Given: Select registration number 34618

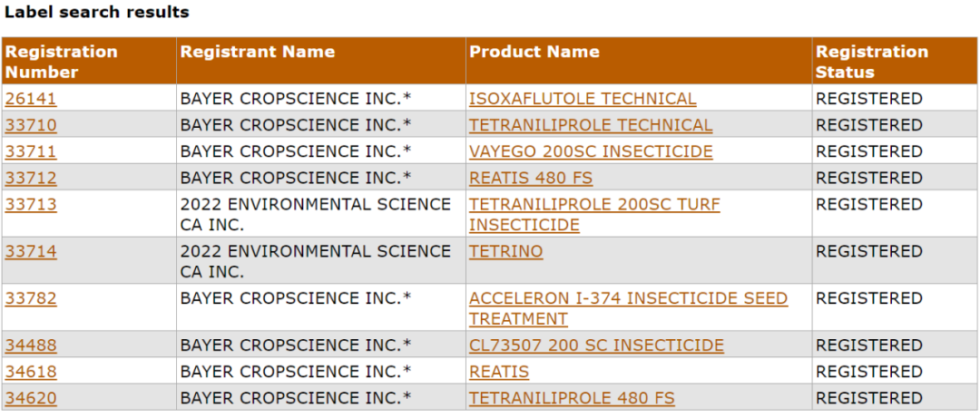Looking at the screenshot, I should click(30, 372).
